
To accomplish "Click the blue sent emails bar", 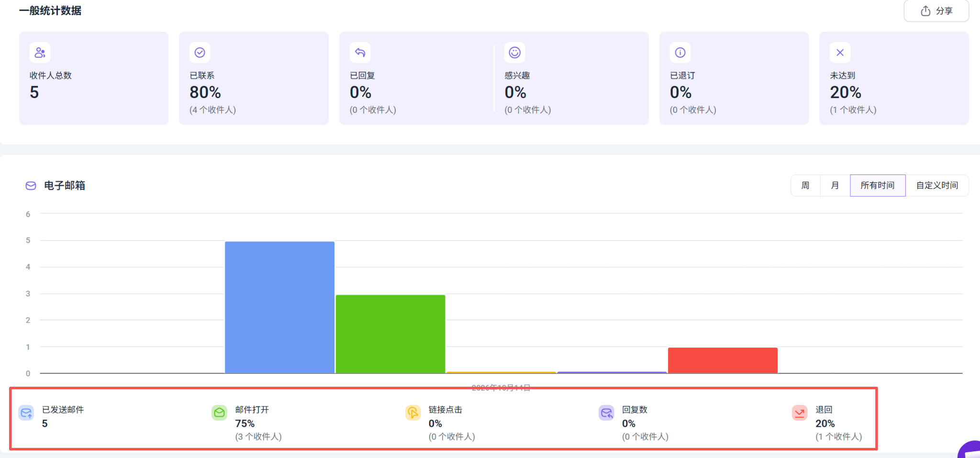I will pyautogui.click(x=280, y=307).
